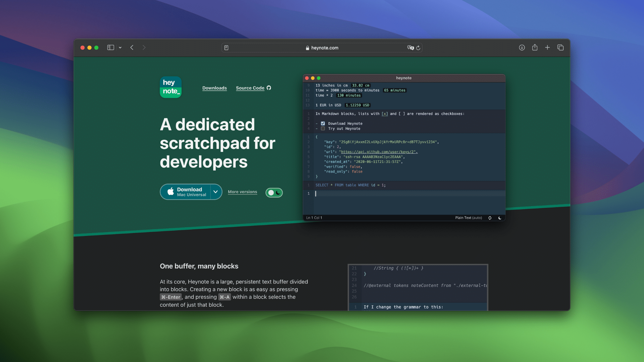
Task: Expand the Download button version dropdown
Action: click(216, 192)
